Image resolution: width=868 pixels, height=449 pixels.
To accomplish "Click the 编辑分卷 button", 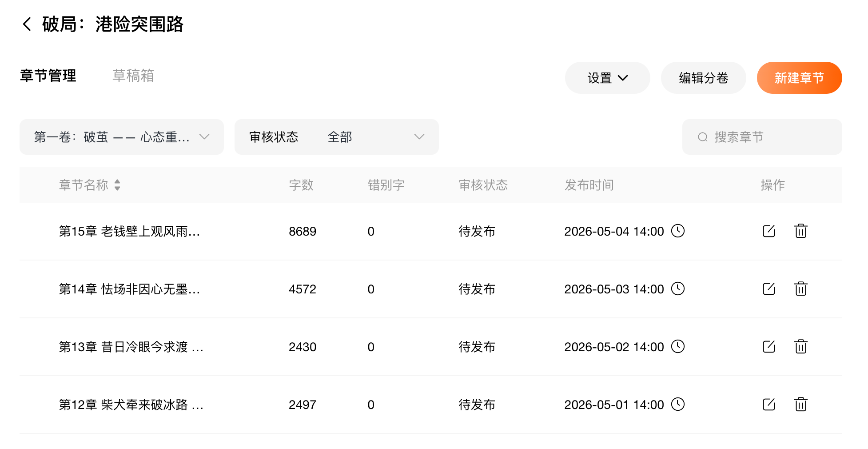I will point(703,78).
